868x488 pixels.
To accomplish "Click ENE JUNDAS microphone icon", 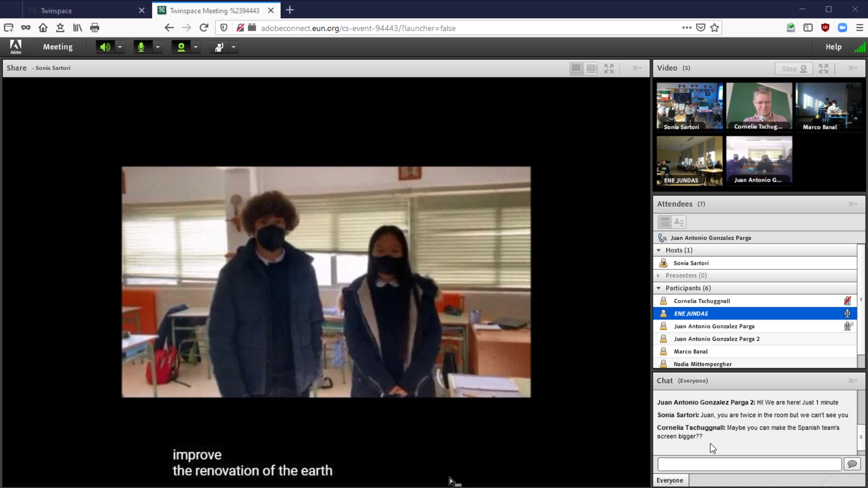I will pyautogui.click(x=847, y=313).
